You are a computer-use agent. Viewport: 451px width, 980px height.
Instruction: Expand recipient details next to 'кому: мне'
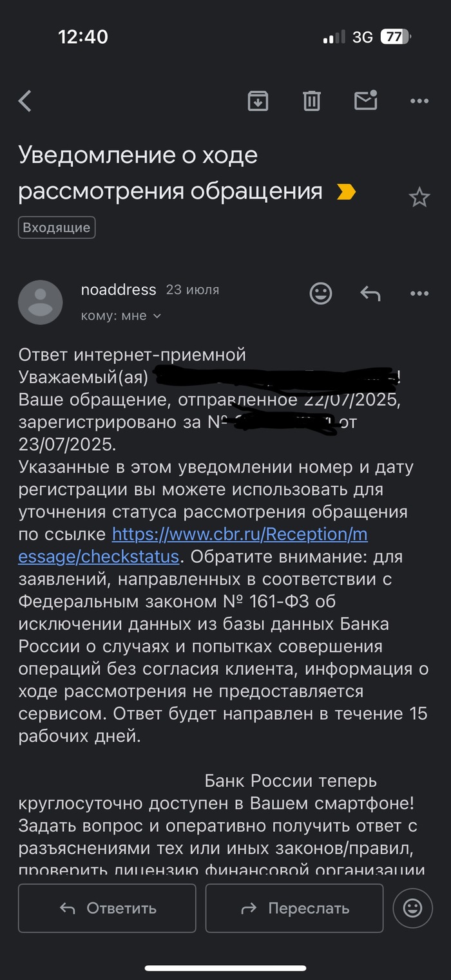[157, 316]
